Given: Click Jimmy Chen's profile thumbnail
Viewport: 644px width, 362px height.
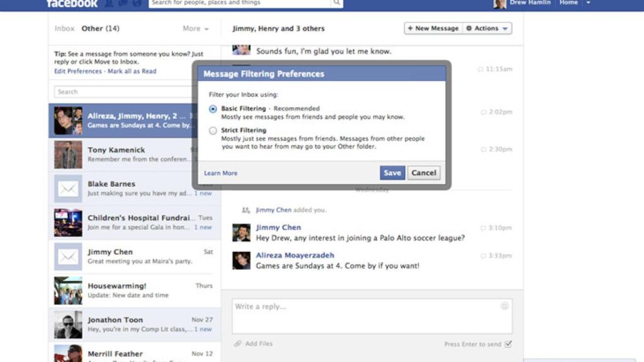Looking at the screenshot, I should click(241, 233).
